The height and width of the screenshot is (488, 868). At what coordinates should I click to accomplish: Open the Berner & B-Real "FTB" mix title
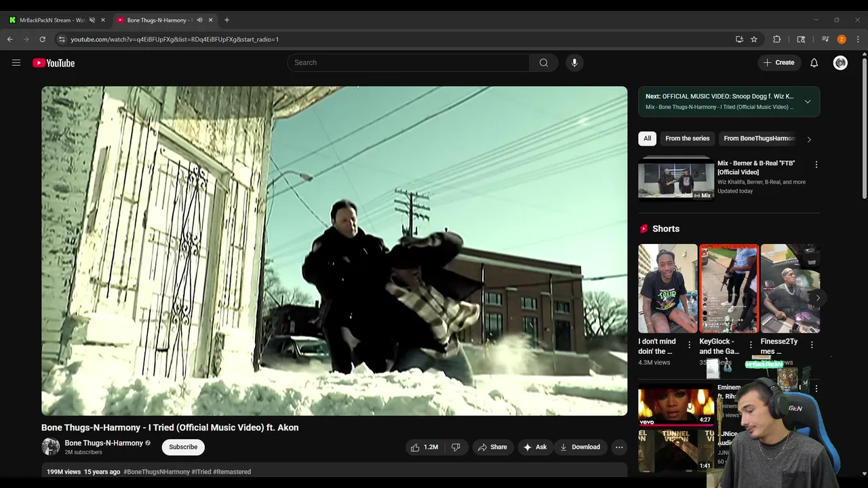756,167
